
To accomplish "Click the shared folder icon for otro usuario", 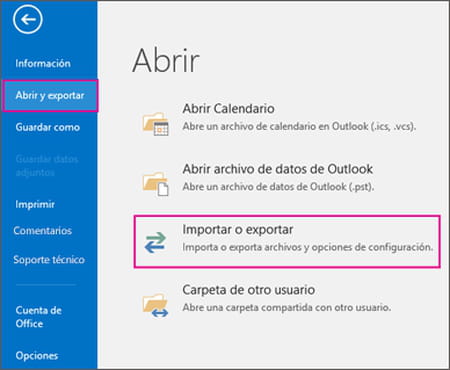I will tap(156, 305).
